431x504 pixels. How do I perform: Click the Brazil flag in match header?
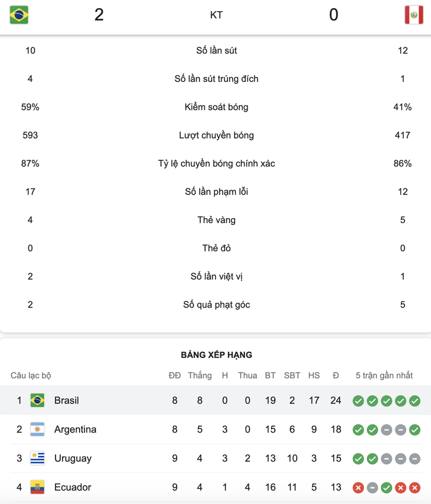pyautogui.click(x=19, y=15)
